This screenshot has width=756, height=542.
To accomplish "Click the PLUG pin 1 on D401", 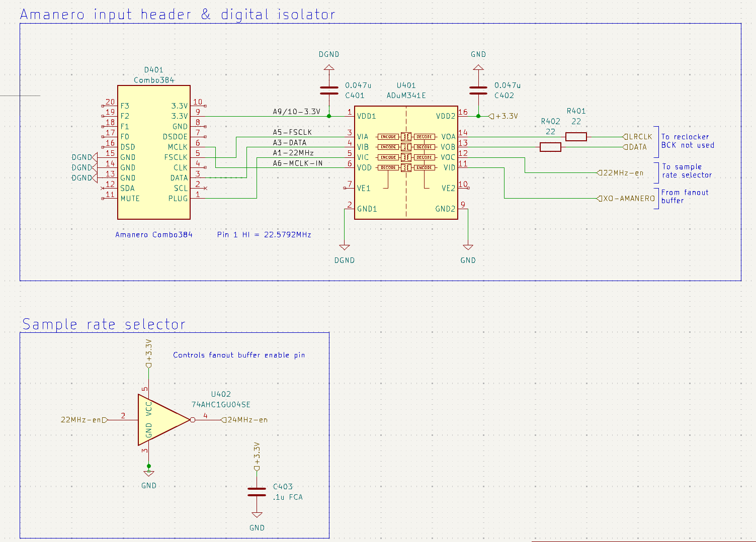I will (x=198, y=198).
